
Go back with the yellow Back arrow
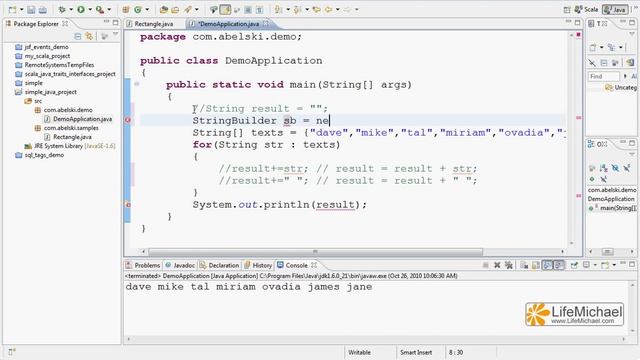point(328,9)
